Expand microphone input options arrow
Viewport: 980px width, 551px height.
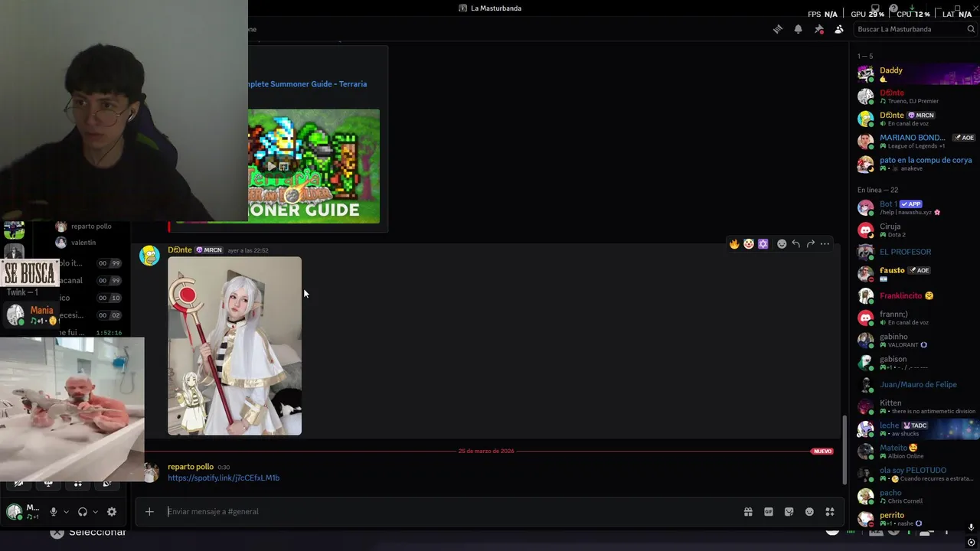(66, 512)
